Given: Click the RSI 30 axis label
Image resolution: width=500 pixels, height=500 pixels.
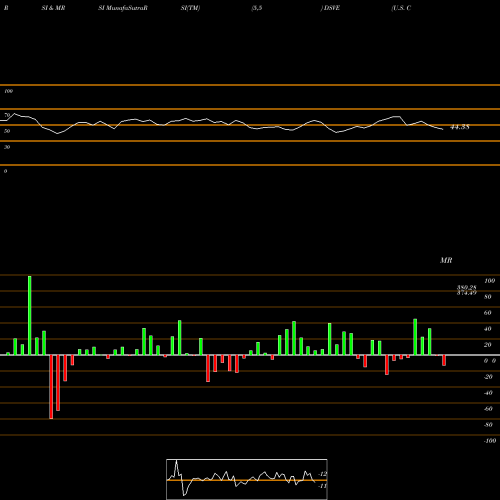Looking at the screenshot, I should click(7, 147).
